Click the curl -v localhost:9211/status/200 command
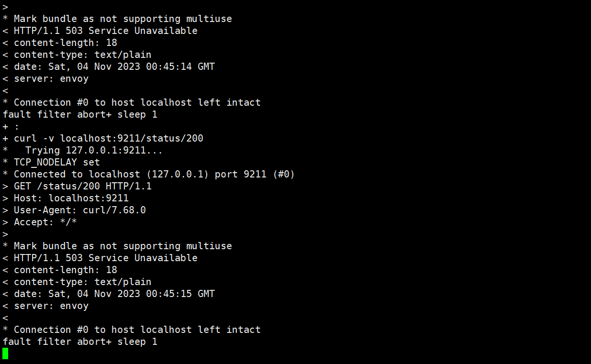Viewport: 591px width, 364px height. (103, 138)
